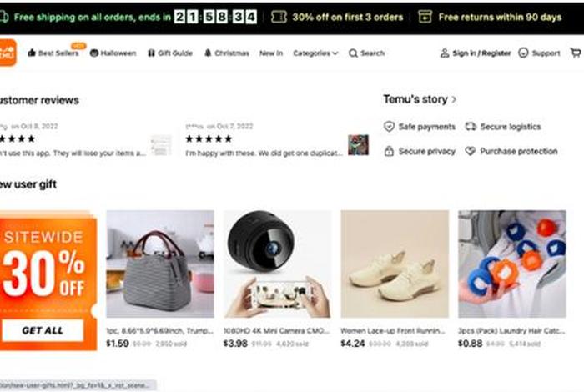Click the Secure logistics truck icon
The width and height of the screenshot is (584, 392).
[471, 126]
